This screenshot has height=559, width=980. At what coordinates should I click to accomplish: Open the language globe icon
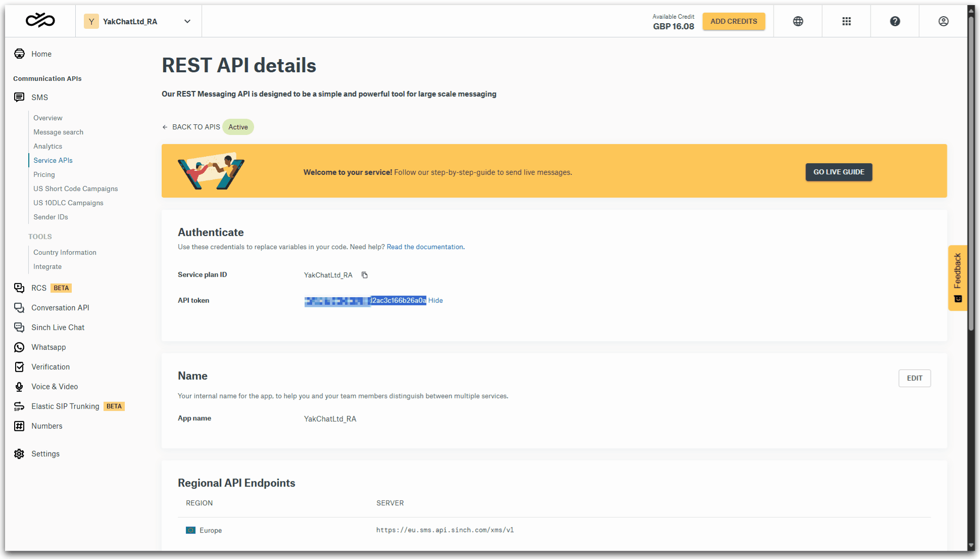click(x=798, y=21)
